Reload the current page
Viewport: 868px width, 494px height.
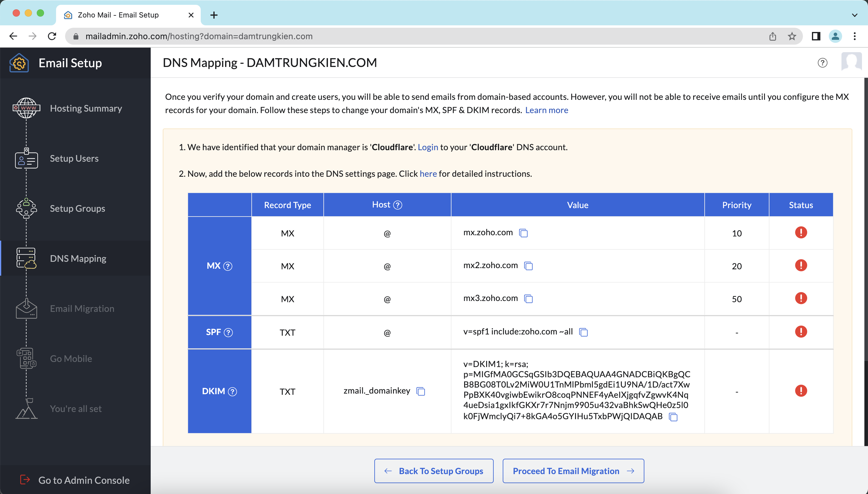click(52, 36)
